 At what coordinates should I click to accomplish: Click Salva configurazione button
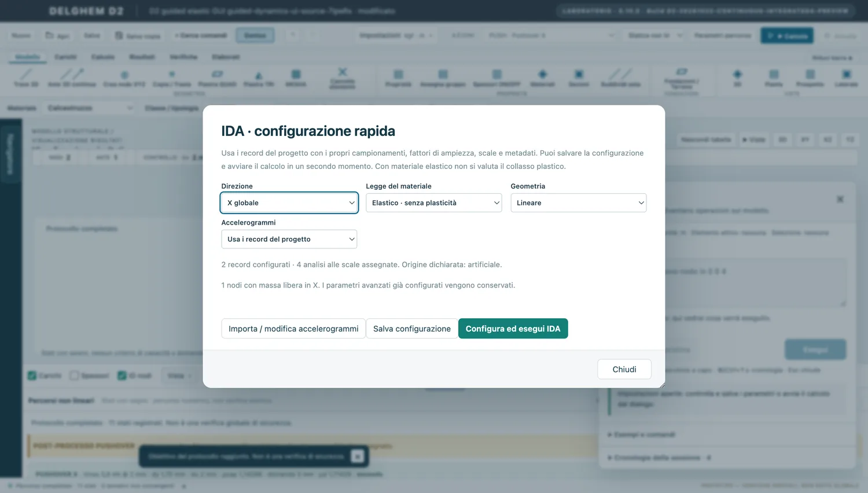(412, 329)
